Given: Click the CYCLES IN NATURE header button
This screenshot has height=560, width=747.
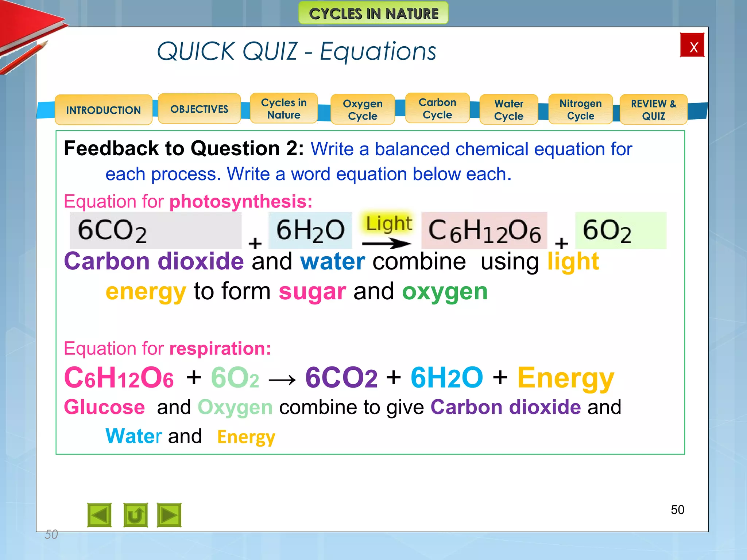Looking at the screenshot, I should point(373,13).
